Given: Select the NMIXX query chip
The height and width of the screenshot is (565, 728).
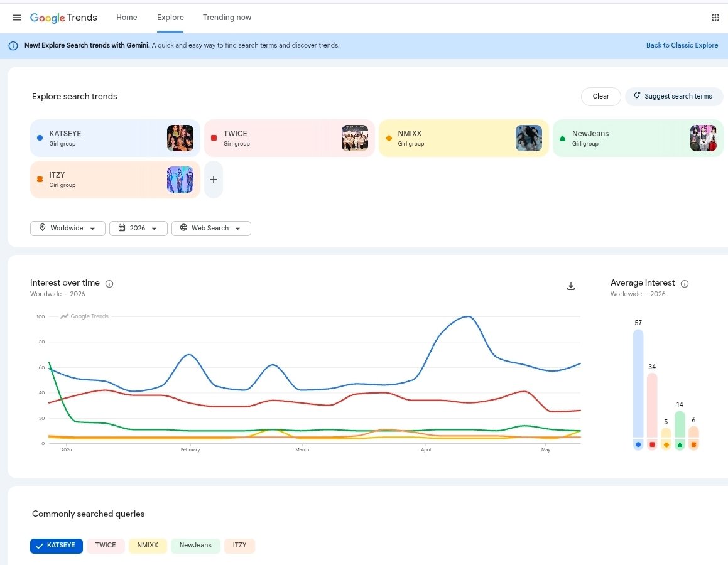Looking at the screenshot, I should pyautogui.click(x=148, y=546).
